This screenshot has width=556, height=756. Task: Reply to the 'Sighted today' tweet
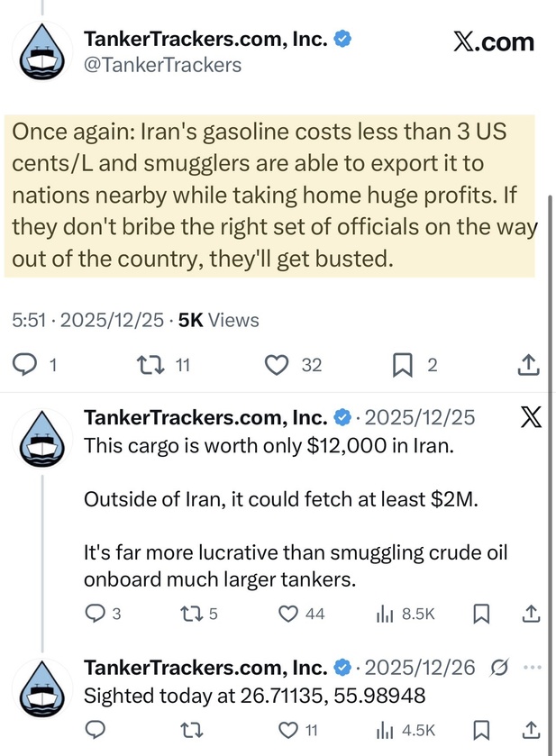tap(94, 729)
